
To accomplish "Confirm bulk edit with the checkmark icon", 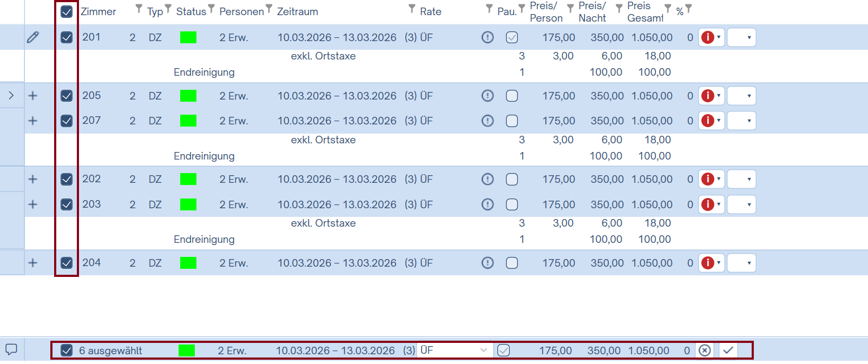I will (x=728, y=350).
